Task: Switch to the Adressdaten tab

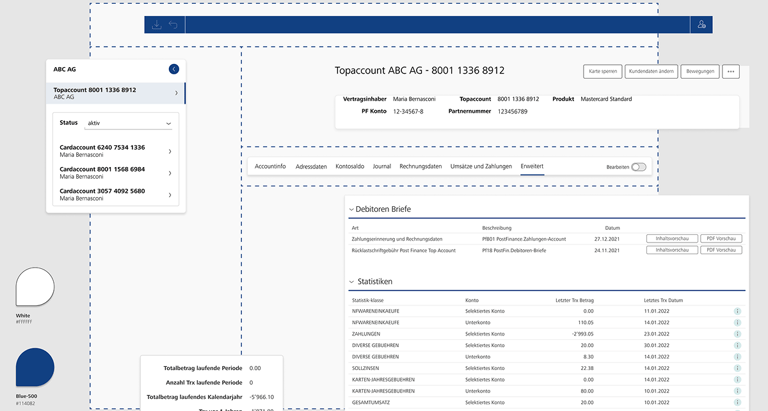Action: tap(311, 167)
